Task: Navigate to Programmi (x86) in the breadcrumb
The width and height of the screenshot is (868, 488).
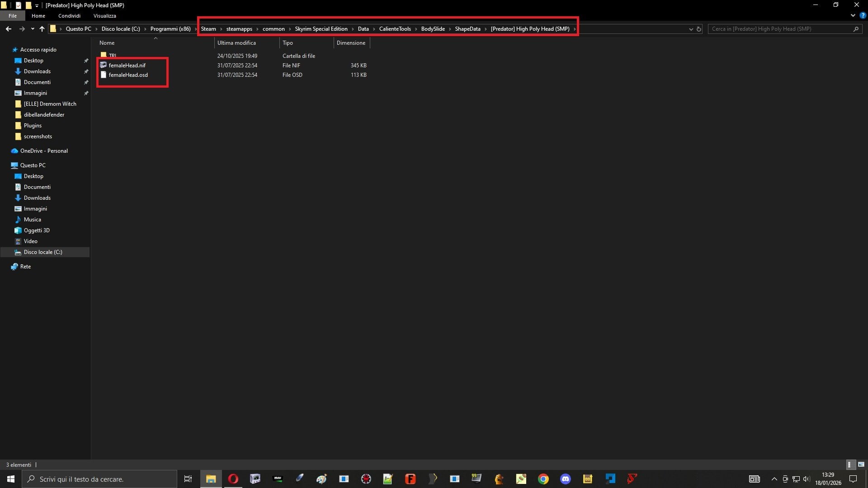Action: click(x=170, y=29)
